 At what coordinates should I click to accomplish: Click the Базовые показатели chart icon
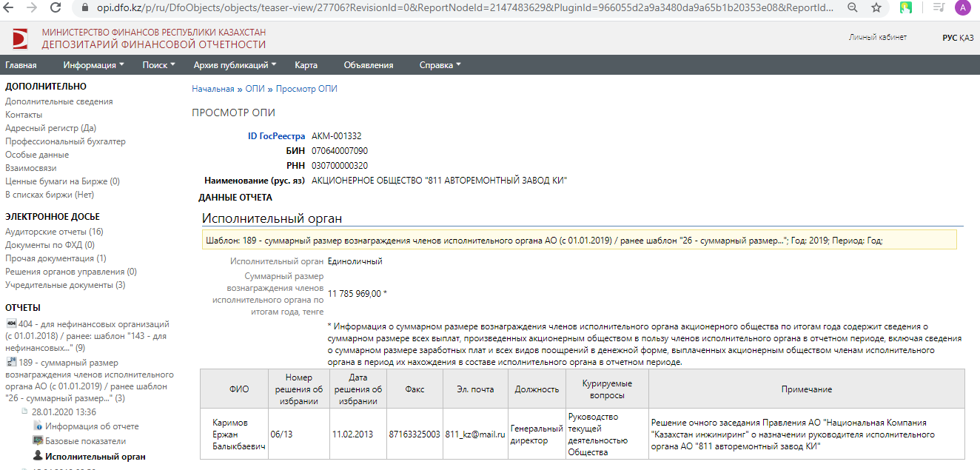tap(38, 441)
